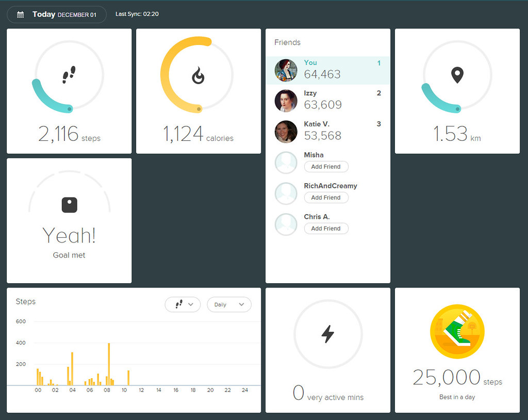Click the teal steps progress ring
The height and width of the screenshot is (420, 528).
[x=69, y=76]
